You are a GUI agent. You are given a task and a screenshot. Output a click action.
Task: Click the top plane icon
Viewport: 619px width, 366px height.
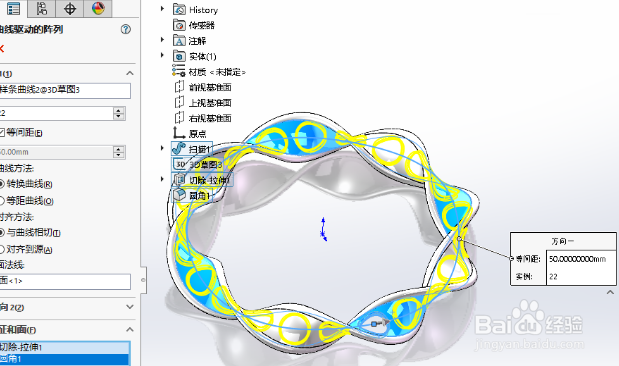click(179, 103)
